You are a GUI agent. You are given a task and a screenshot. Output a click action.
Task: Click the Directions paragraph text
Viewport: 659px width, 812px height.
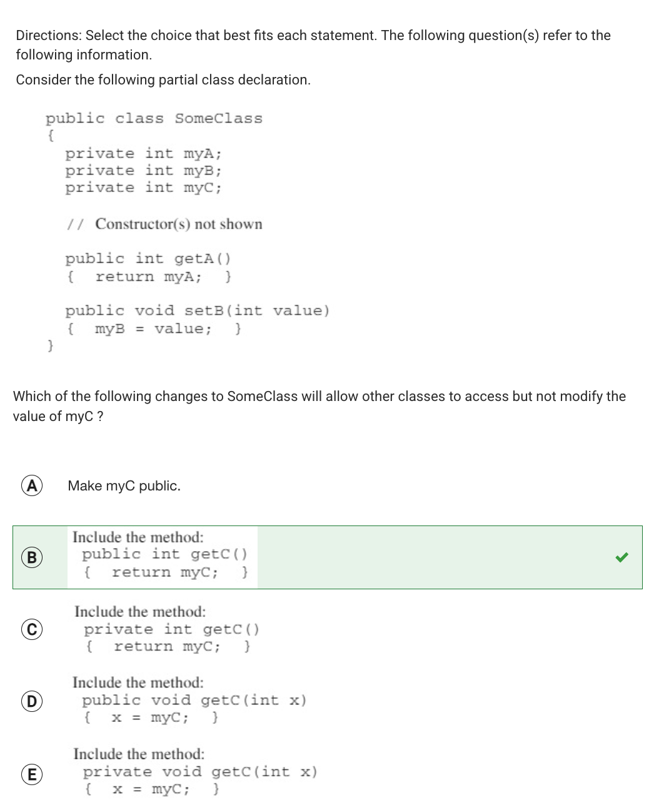click(x=313, y=45)
